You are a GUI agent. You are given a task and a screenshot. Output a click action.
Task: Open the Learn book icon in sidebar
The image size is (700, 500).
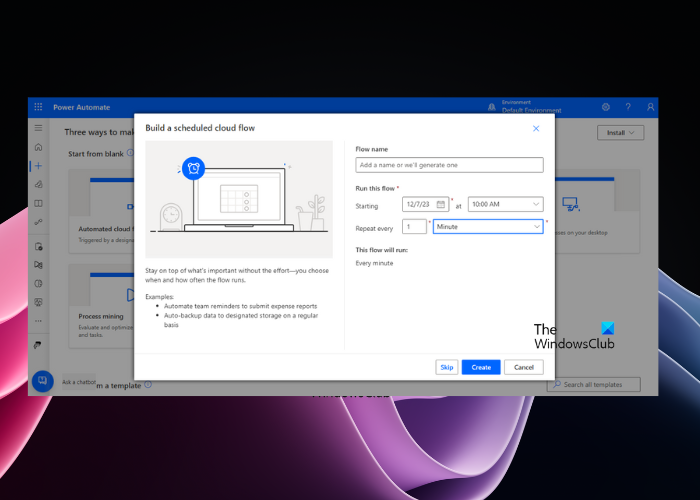(38, 203)
